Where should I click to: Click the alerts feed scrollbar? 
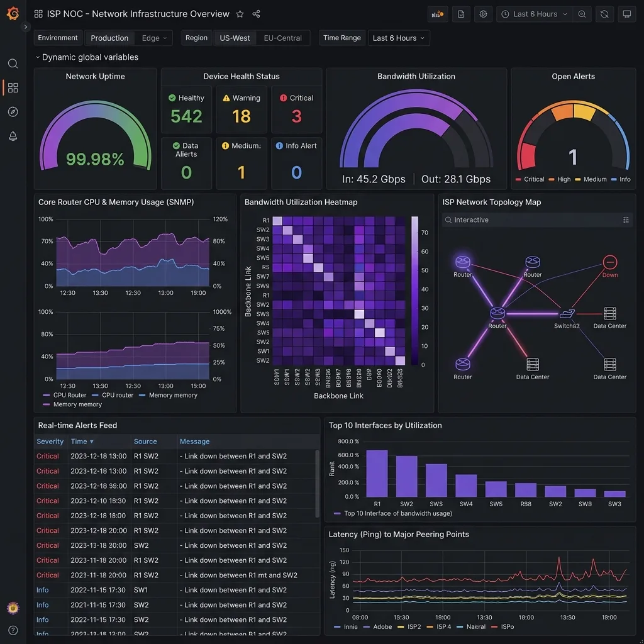coord(317,484)
